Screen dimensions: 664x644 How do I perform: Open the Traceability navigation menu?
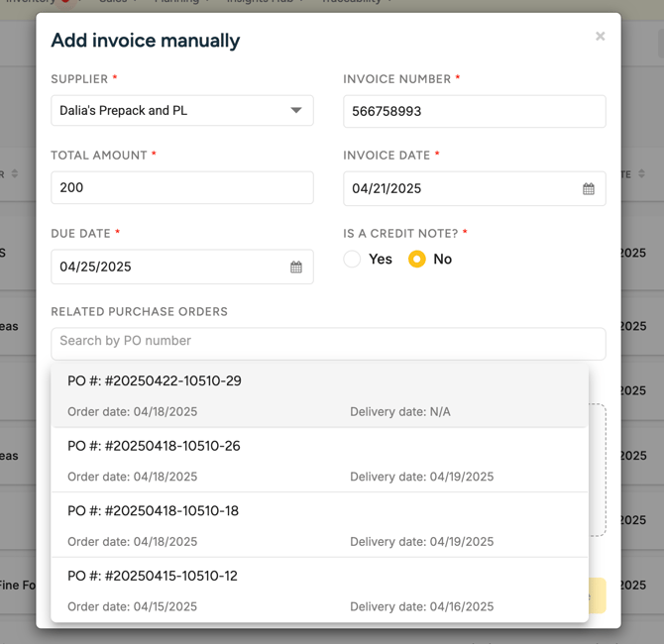pos(352,2)
